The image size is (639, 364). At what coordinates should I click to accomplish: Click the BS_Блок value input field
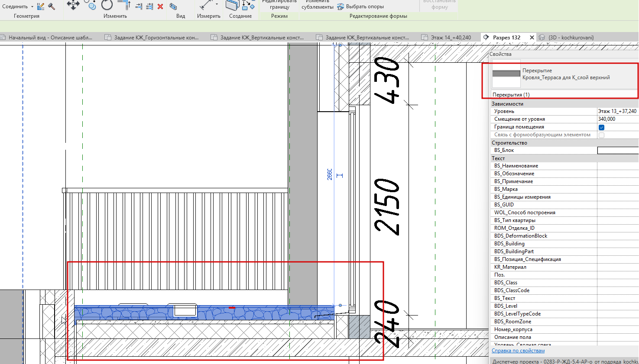pos(618,150)
